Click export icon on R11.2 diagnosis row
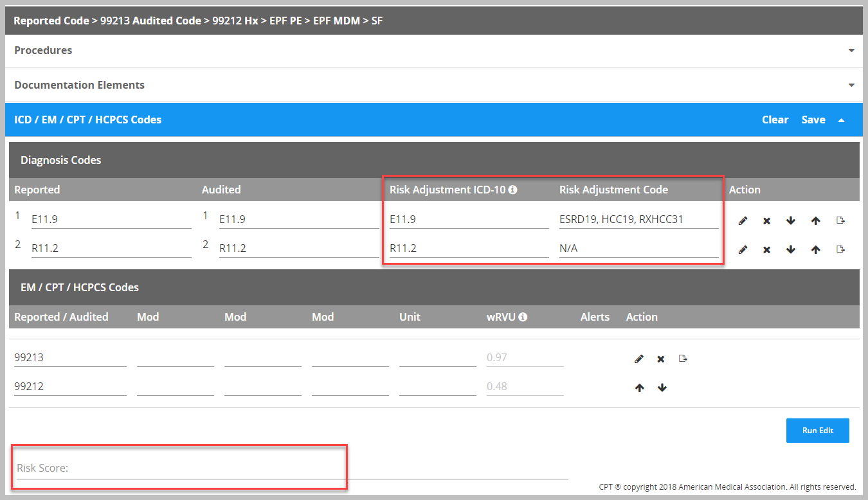The image size is (868, 500). [840, 249]
